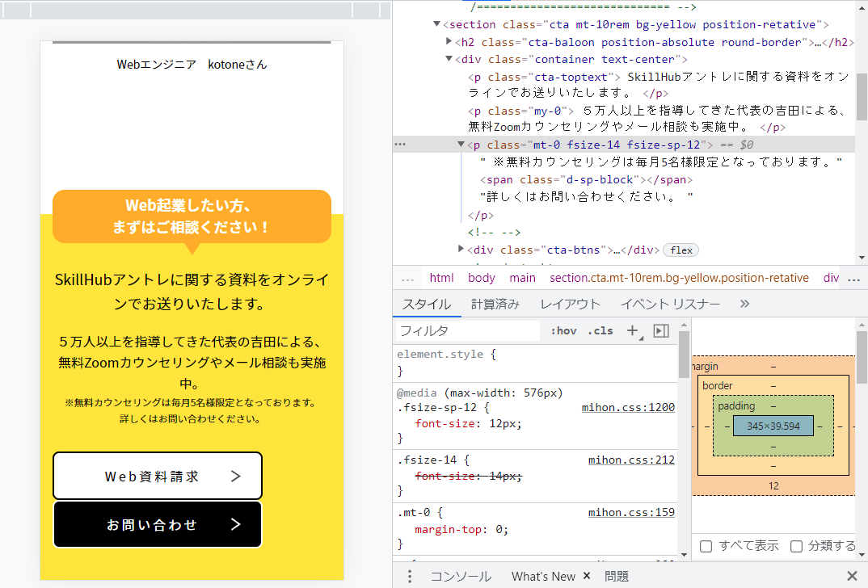Open the three-dot menu on the selected DOM row
The height and width of the screenshot is (588, 868).
(400, 145)
